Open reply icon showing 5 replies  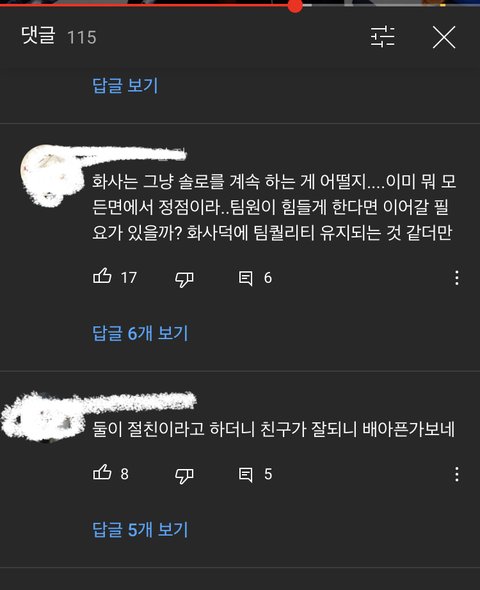tap(246, 474)
